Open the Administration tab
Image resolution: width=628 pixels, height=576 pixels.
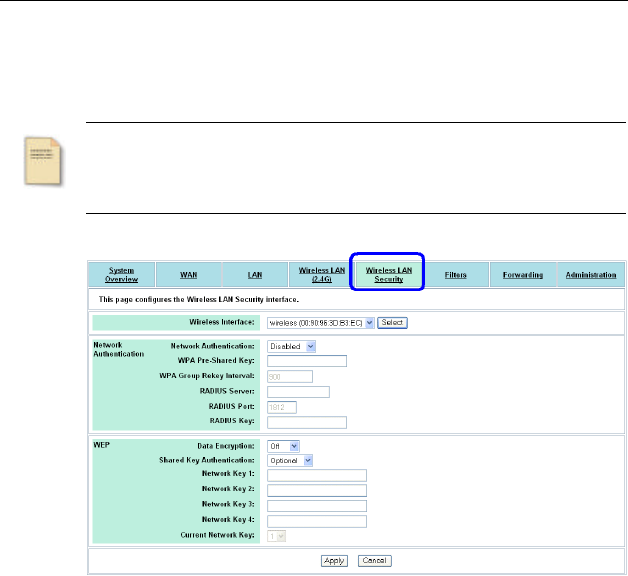pyautogui.click(x=589, y=274)
